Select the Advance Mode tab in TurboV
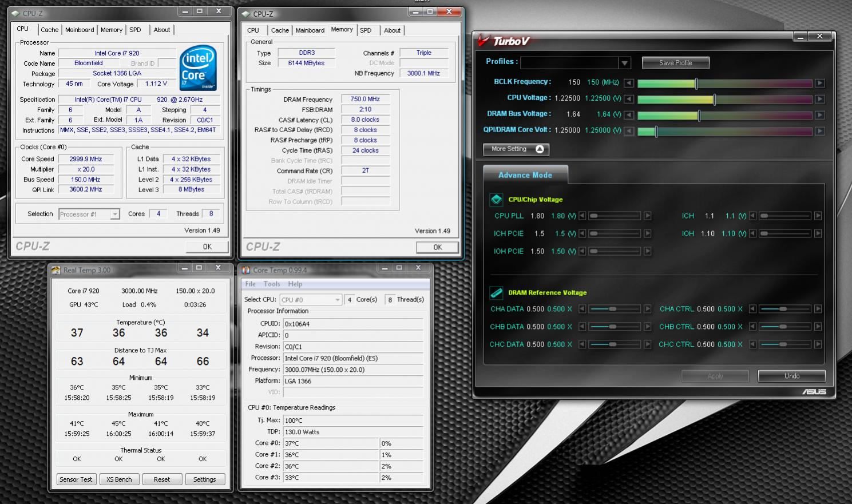The width and height of the screenshot is (852, 504). [x=525, y=175]
